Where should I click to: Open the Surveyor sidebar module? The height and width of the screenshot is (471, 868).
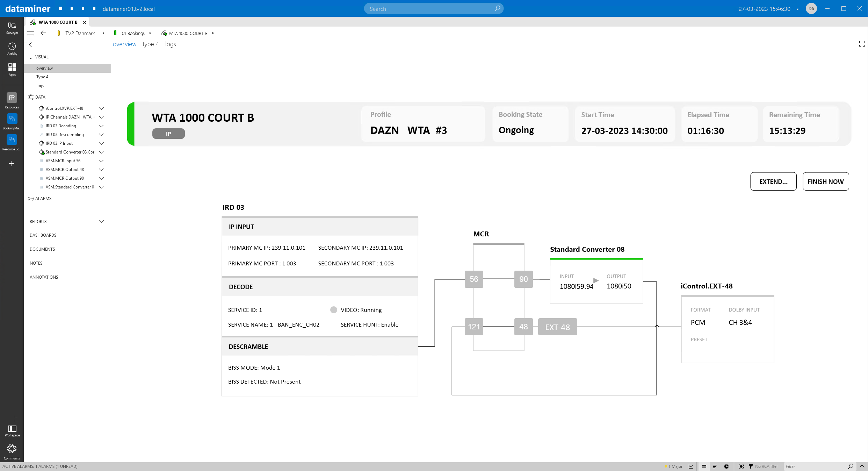(x=12, y=28)
